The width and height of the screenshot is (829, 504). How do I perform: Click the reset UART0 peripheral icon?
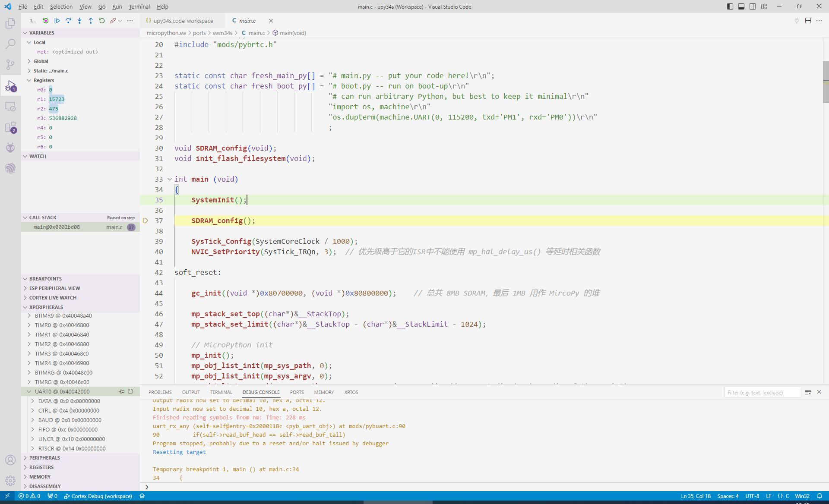[x=131, y=391]
